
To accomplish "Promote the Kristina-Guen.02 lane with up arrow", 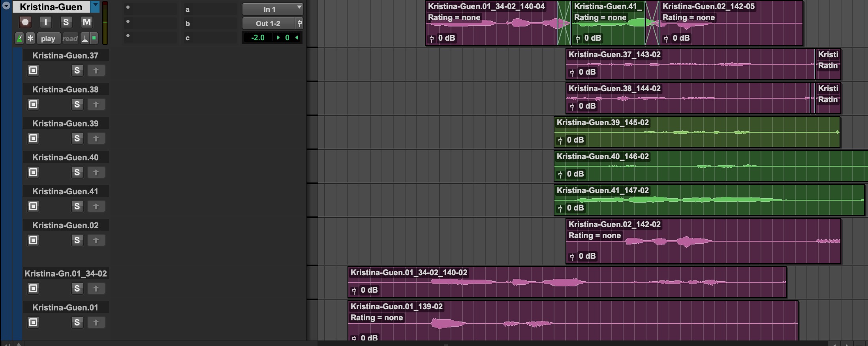I will coord(96,240).
